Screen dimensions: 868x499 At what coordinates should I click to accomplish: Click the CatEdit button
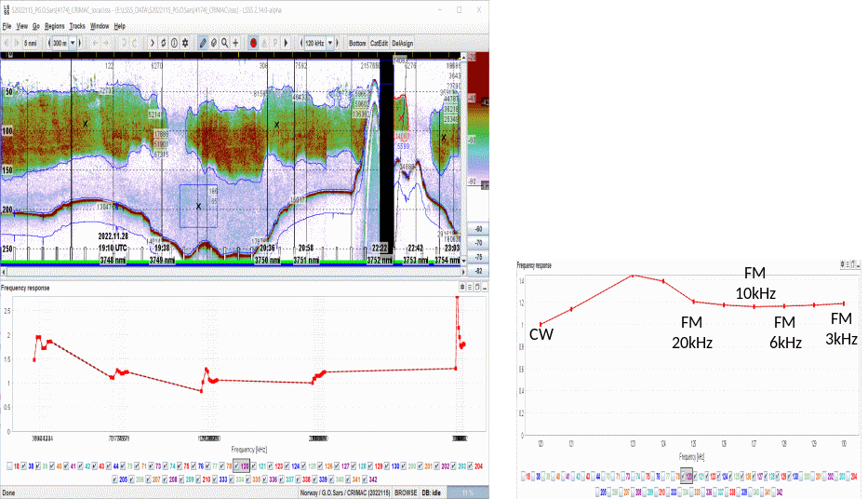point(380,43)
